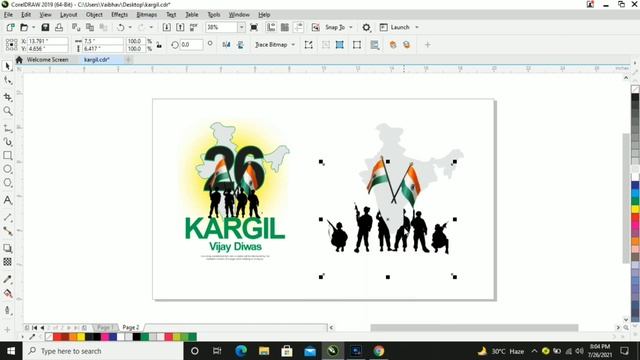
Task: Open the Window menu
Action: [x=239, y=15]
